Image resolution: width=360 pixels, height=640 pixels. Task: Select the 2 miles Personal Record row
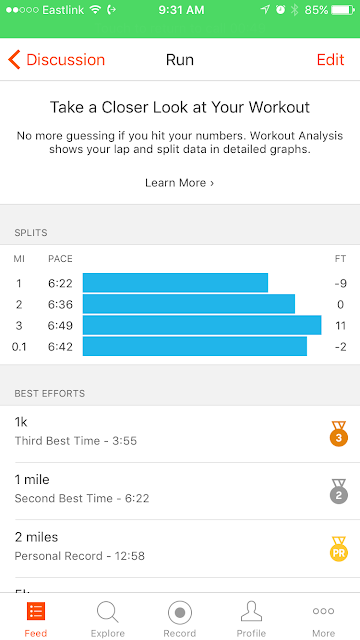pos(180,549)
